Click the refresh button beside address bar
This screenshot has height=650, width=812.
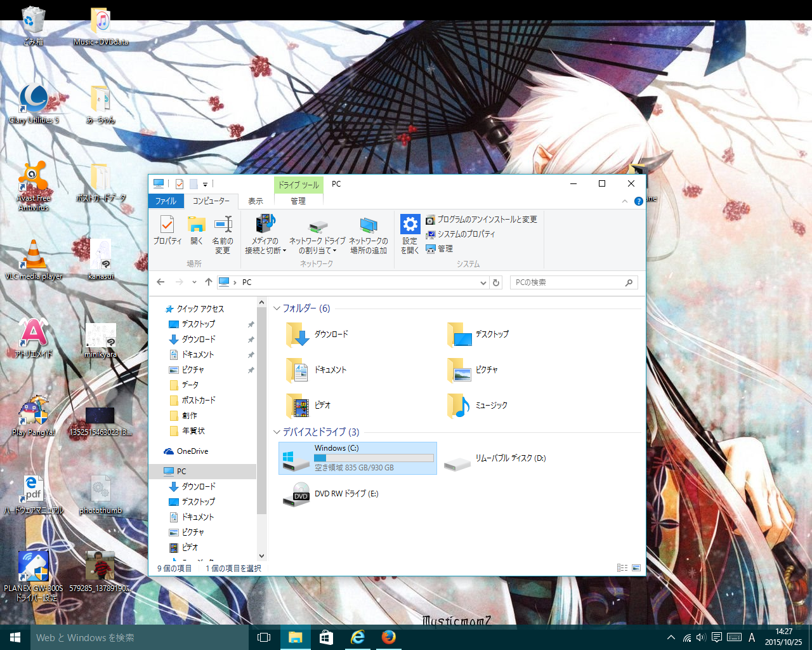click(496, 282)
